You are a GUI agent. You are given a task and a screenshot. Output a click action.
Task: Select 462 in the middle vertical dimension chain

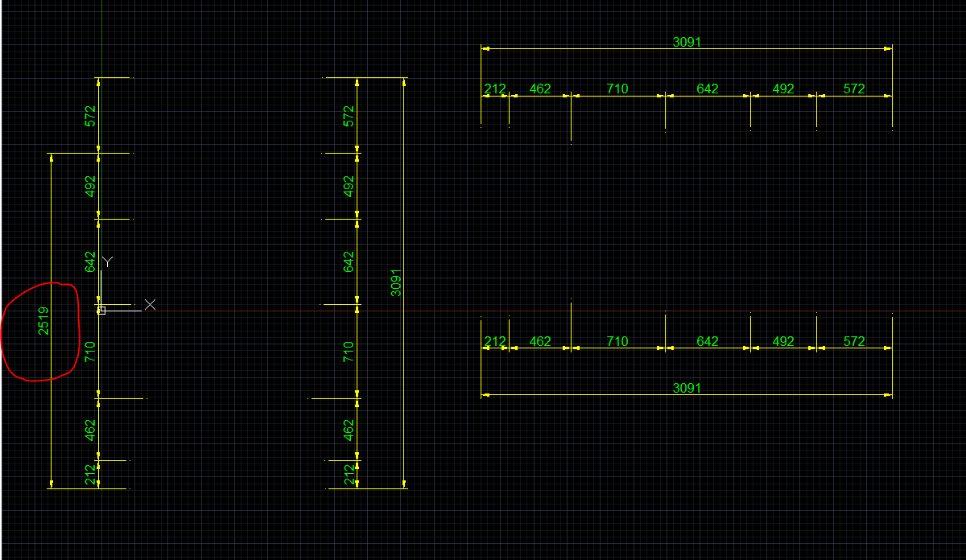click(349, 430)
